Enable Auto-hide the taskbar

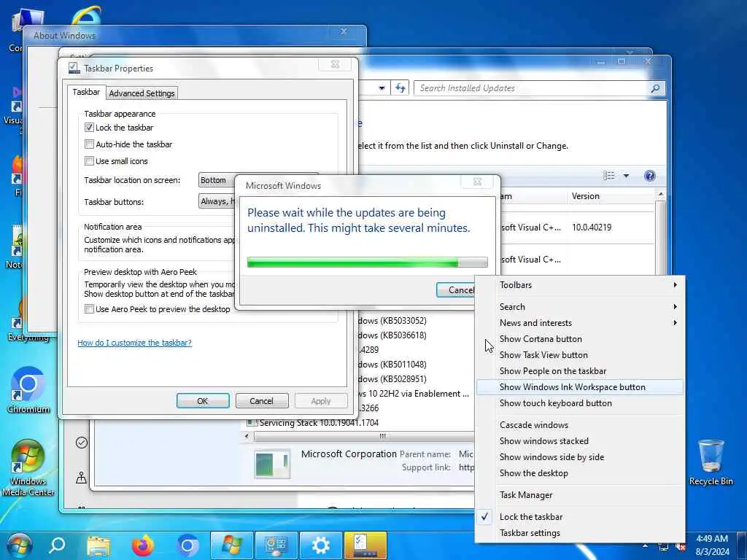89,144
